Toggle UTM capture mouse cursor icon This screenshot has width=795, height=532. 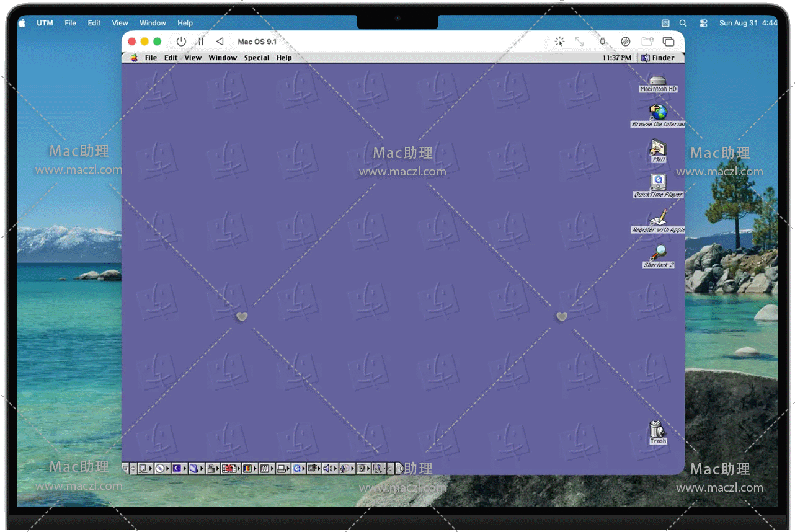(x=559, y=42)
